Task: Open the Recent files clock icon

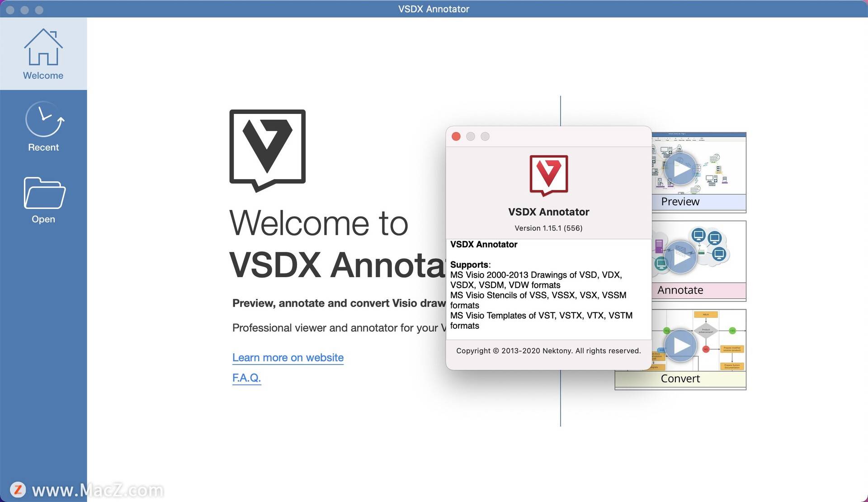Action: [44, 119]
